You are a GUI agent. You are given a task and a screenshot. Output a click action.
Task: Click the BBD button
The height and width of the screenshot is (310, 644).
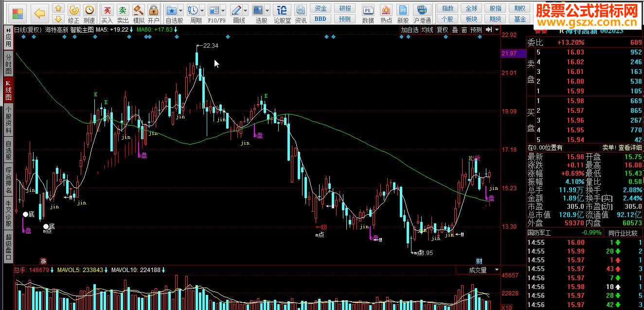click(321, 18)
